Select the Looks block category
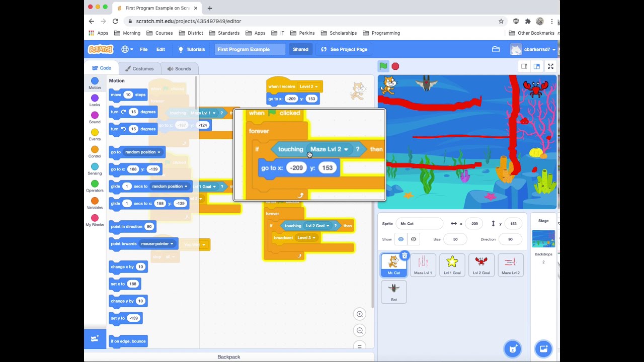644x362 pixels. [x=95, y=101]
